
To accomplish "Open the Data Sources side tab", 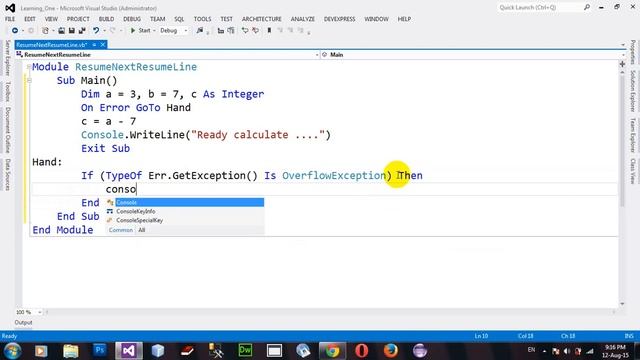I will (x=7, y=174).
